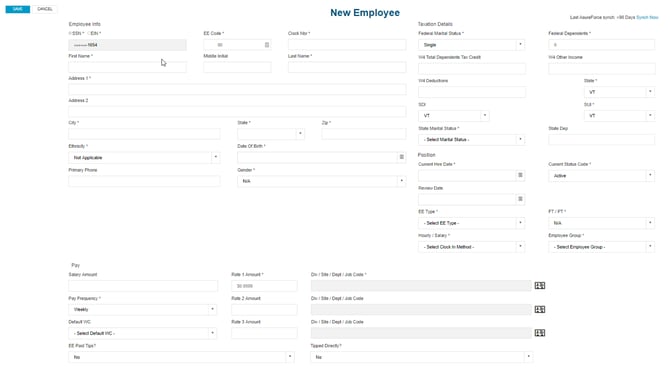This screenshot has width=670, height=370.
Task: Open the EE Paid Tips dropdown
Action: [181, 357]
